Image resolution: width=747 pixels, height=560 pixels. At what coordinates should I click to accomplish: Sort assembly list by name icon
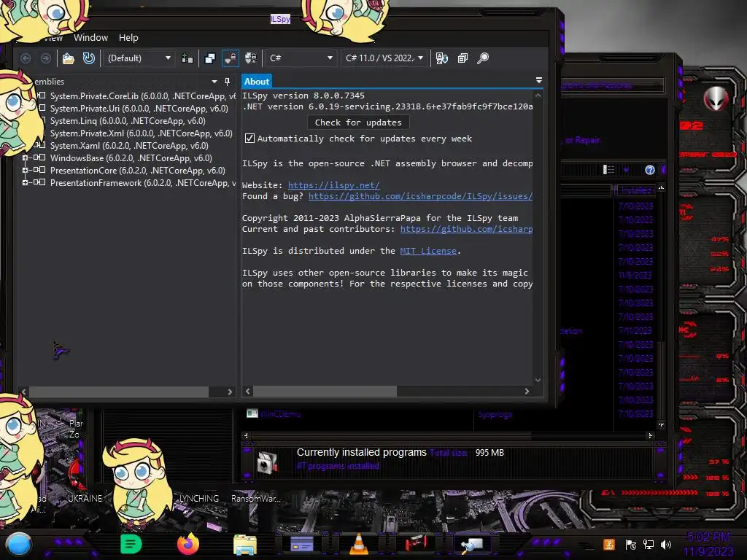(x=441, y=58)
